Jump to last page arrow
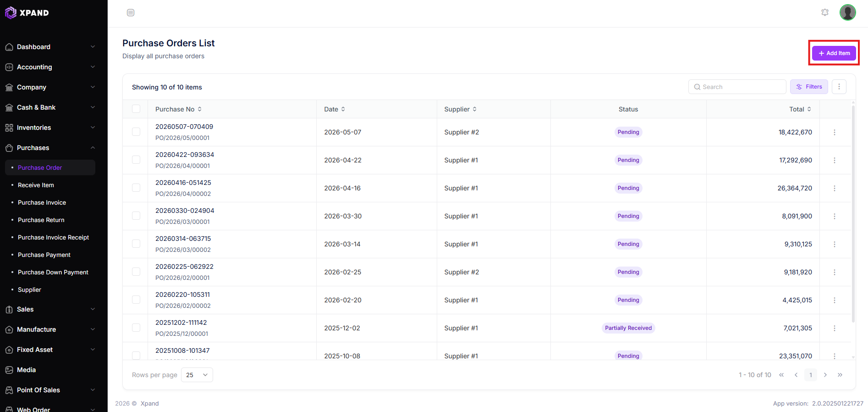This screenshot has height=412, width=868. tap(840, 375)
